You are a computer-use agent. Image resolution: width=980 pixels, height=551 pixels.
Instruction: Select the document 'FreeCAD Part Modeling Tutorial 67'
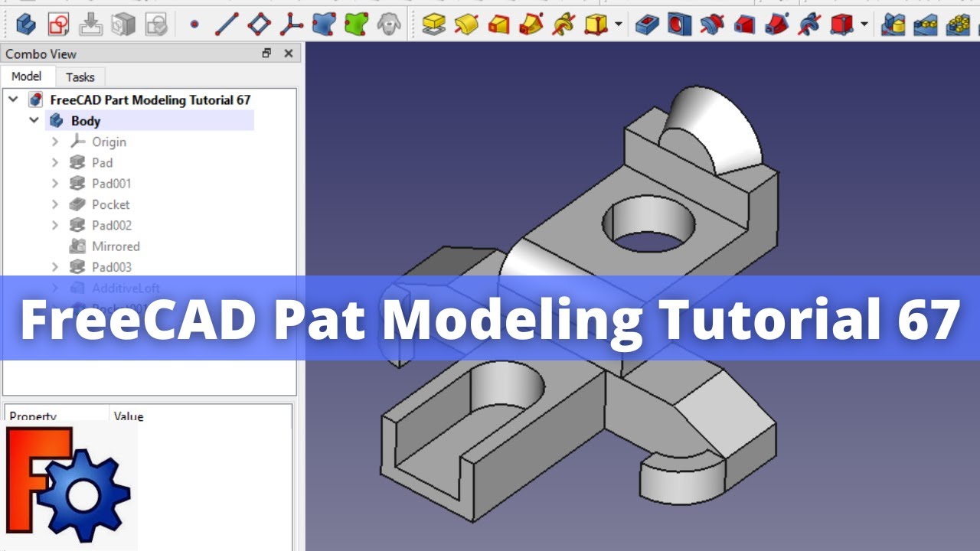150,99
